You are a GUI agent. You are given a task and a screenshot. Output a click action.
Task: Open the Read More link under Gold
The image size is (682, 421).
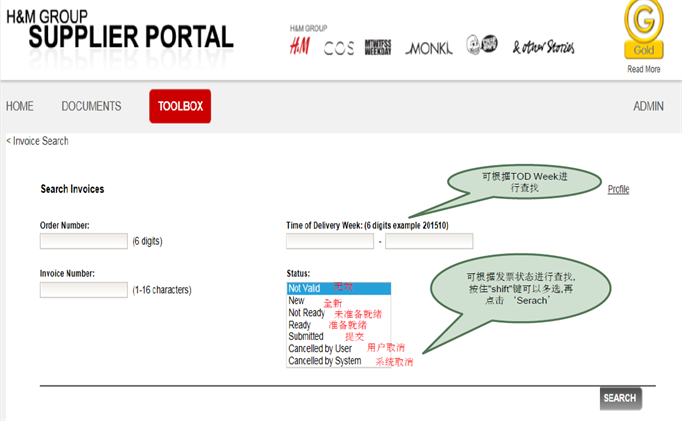pos(644,69)
